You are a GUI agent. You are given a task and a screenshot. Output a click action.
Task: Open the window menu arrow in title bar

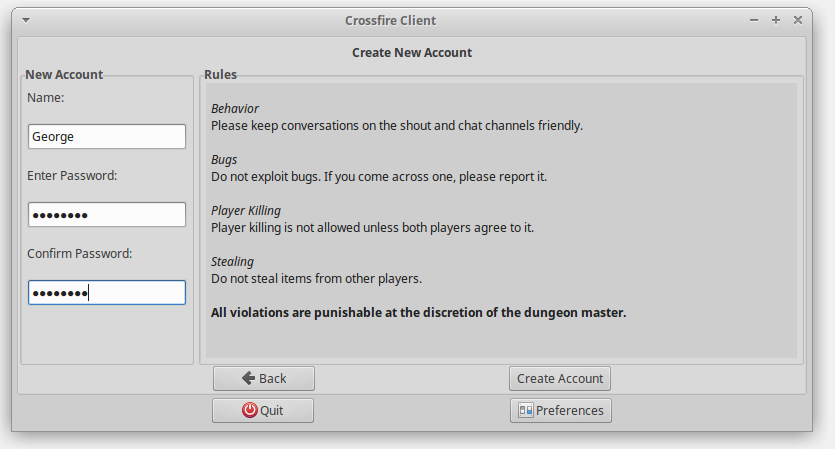click(26, 20)
